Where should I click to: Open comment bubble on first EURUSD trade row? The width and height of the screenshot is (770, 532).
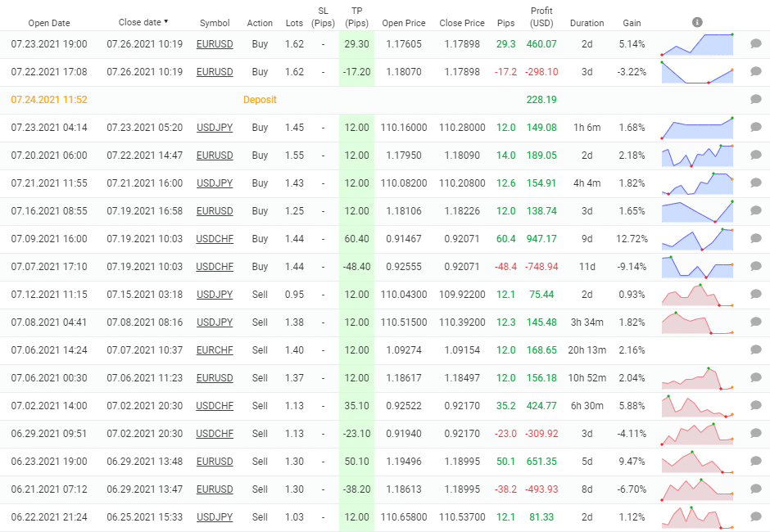(x=755, y=44)
